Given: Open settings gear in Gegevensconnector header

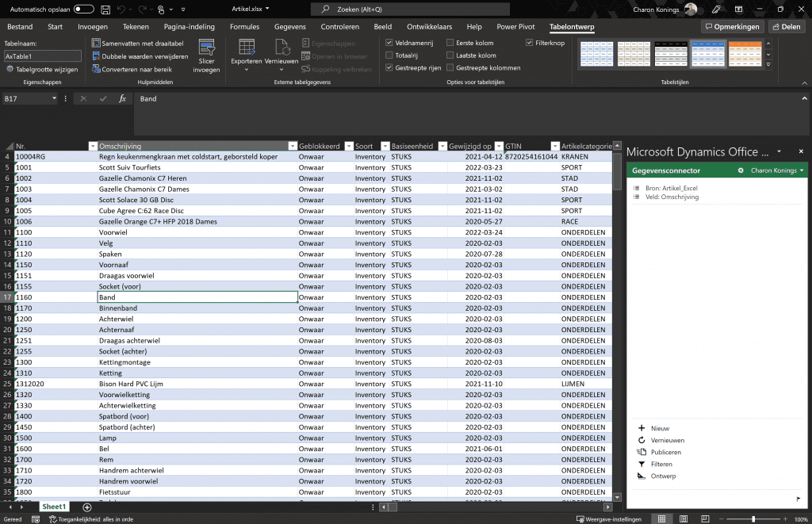Looking at the screenshot, I should click(x=741, y=170).
